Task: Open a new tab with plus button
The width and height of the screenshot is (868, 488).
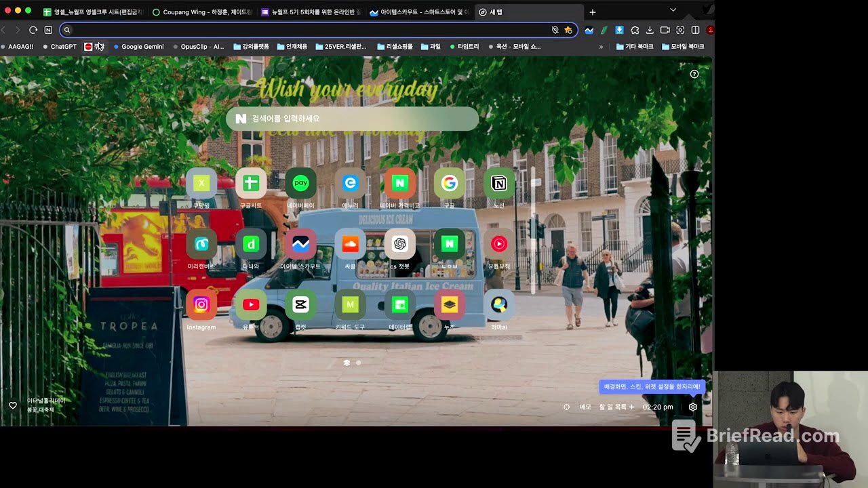Action: [x=593, y=12]
